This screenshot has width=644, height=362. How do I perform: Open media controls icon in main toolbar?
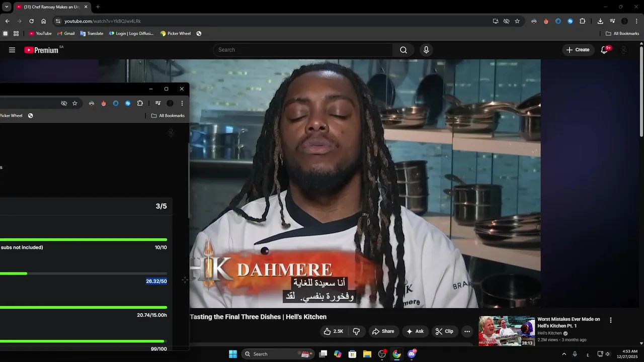click(612, 21)
